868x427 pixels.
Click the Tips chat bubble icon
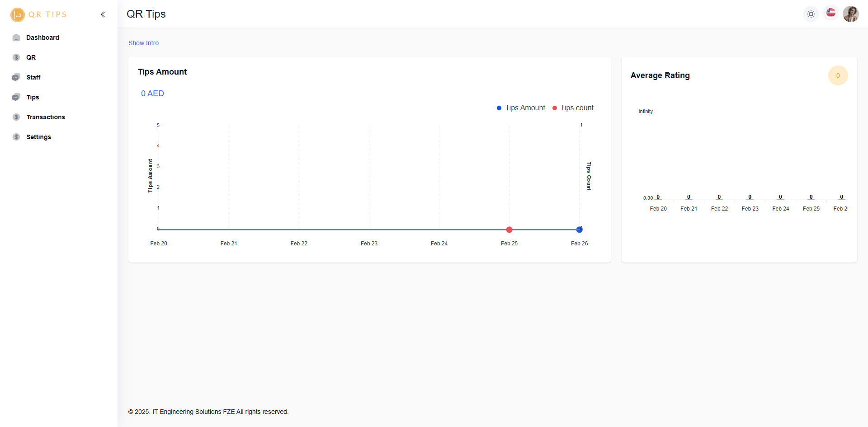pos(16,97)
